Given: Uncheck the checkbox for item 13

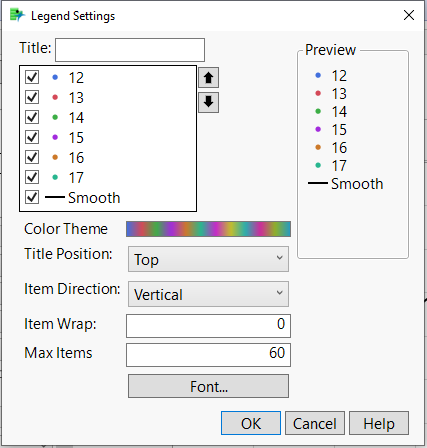Looking at the screenshot, I should 32,97.
